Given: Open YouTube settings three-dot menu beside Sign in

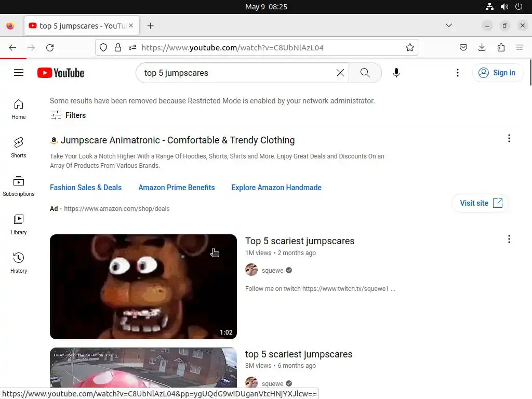Looking at the screenshot, I should [x=457, y=73].
